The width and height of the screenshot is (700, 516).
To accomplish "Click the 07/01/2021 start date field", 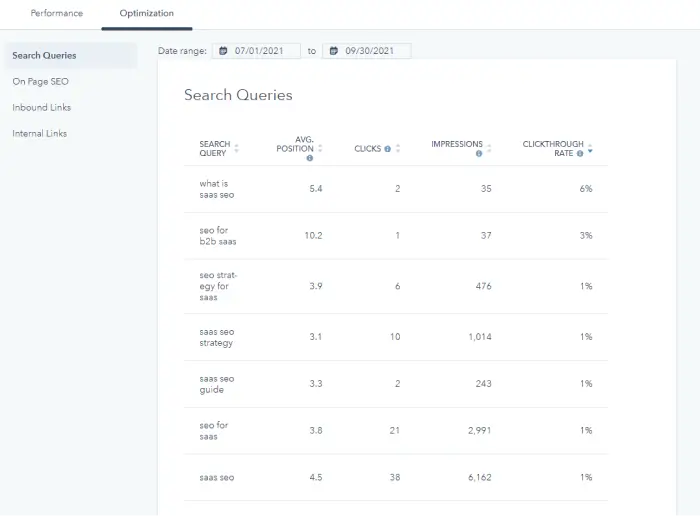I will point(260,51).
